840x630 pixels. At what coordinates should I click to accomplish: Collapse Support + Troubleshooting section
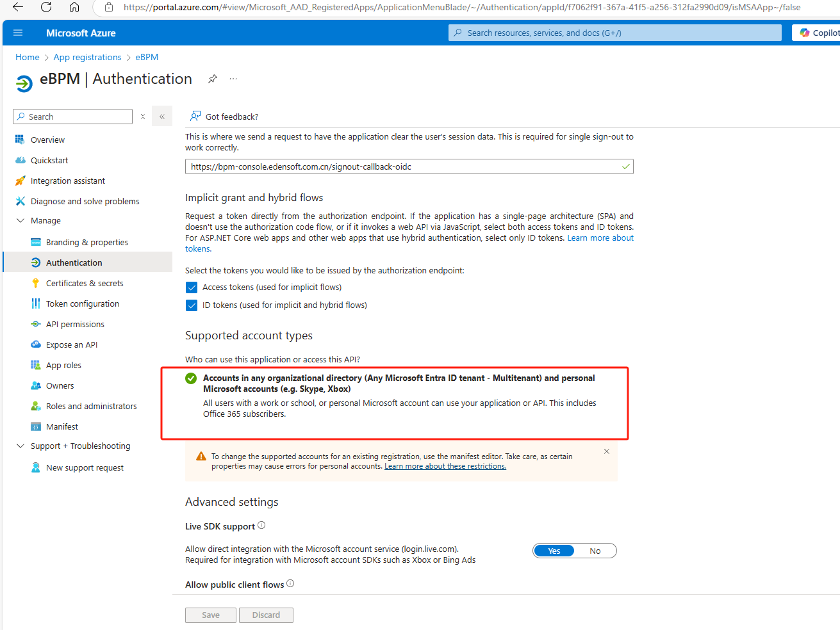pos(21,446)
